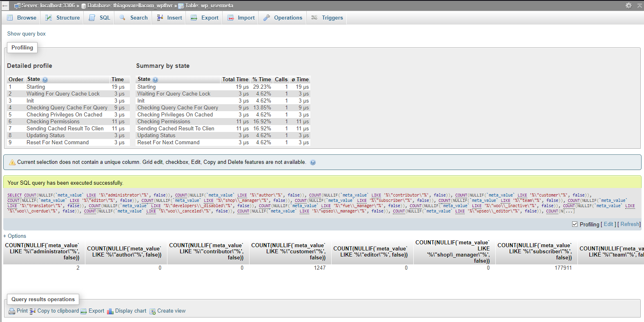Screen dimensions: 644x322
Task: Go to the Operations tab
Action: (283, 18)
